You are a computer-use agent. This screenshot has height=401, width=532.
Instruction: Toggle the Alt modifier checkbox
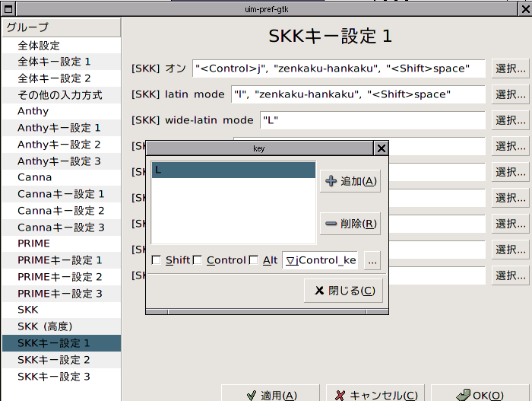[254, 260]
